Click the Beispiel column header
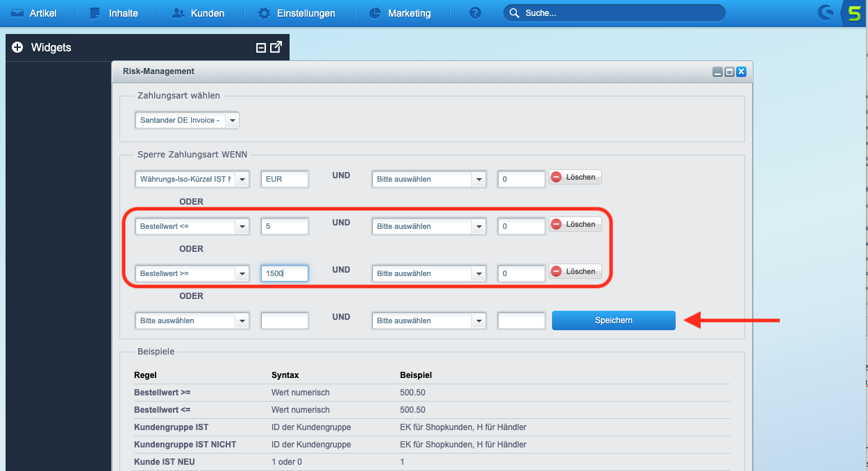 pos(416,375)
